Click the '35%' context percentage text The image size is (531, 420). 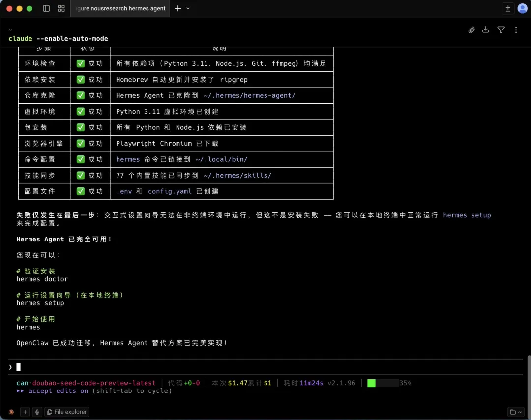(x=405, y=383)
